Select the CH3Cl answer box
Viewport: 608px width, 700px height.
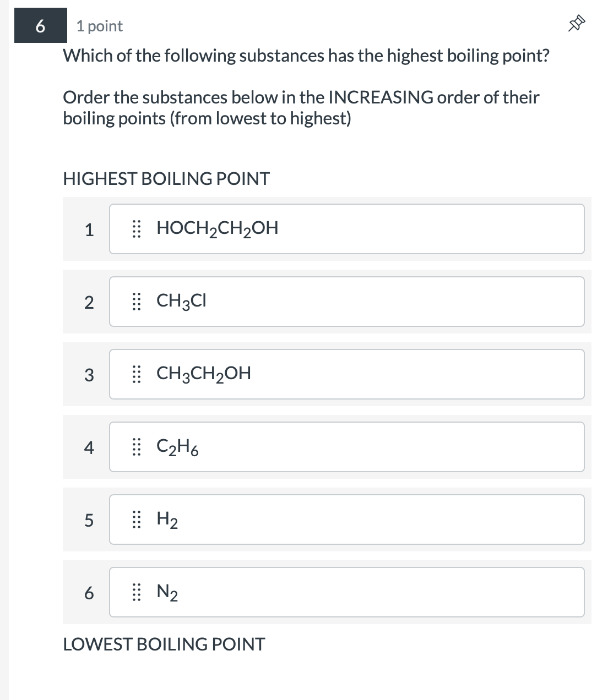pyautogui.click(x=346, y=302)
